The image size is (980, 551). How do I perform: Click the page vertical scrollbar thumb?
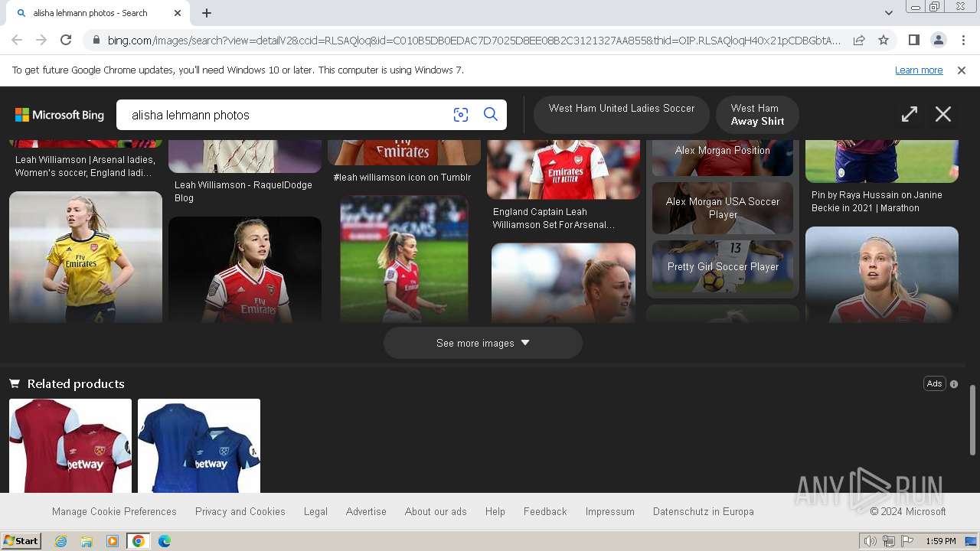coord(973,421)
